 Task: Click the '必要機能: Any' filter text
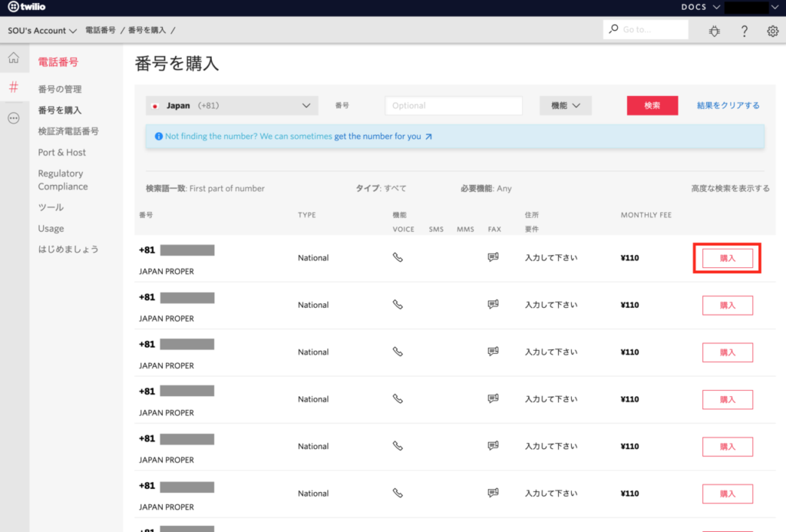pos(486,189)
